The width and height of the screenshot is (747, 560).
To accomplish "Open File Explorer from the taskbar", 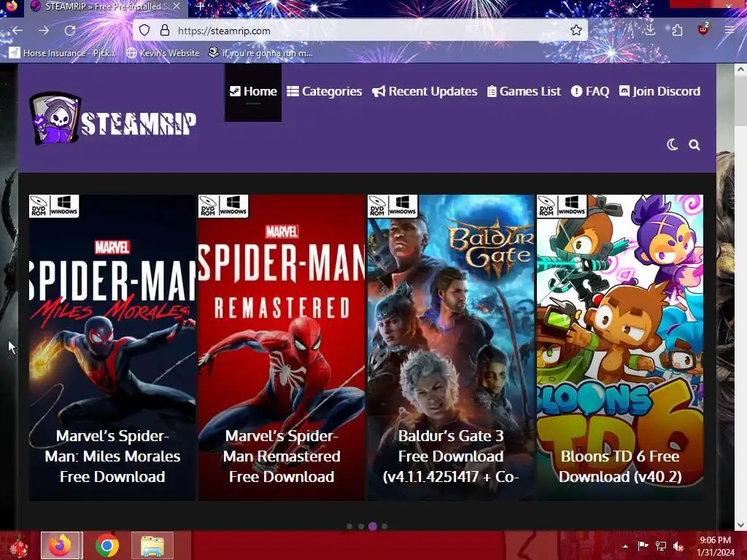I will tap(152, 545).
